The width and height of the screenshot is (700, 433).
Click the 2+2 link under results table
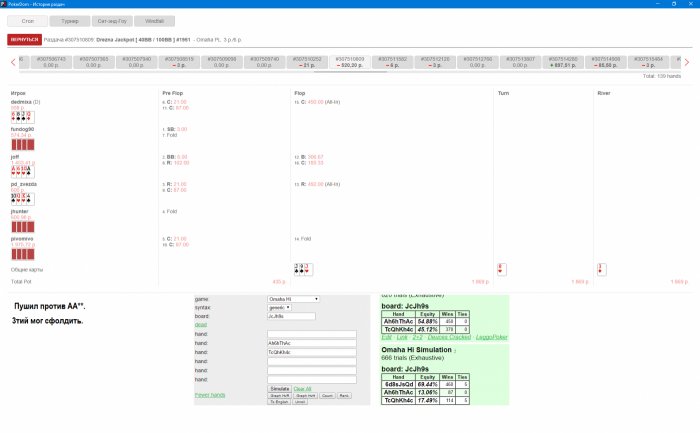pyautogui.click(x=417, y=337)
